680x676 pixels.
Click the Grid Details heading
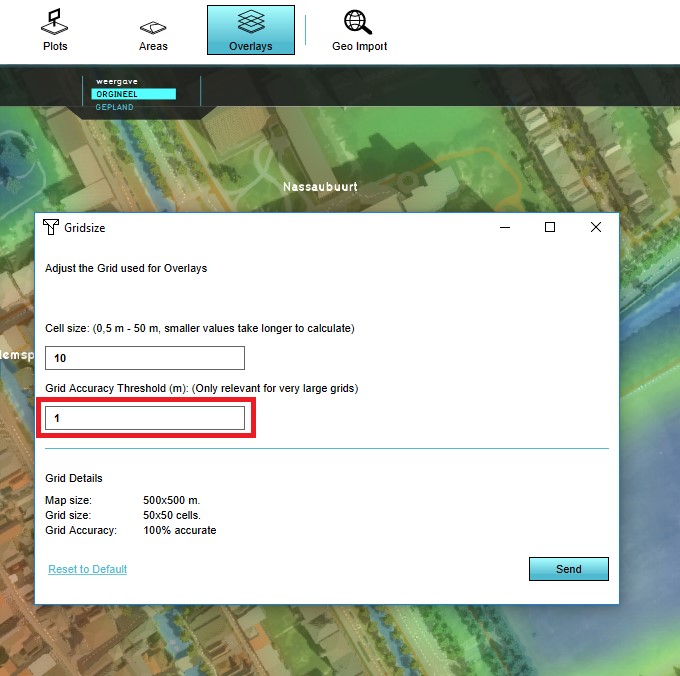click(74, 478)
